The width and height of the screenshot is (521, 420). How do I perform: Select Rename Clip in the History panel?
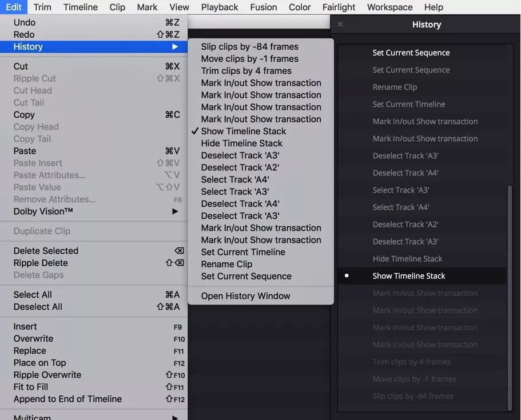click(422, 87)
